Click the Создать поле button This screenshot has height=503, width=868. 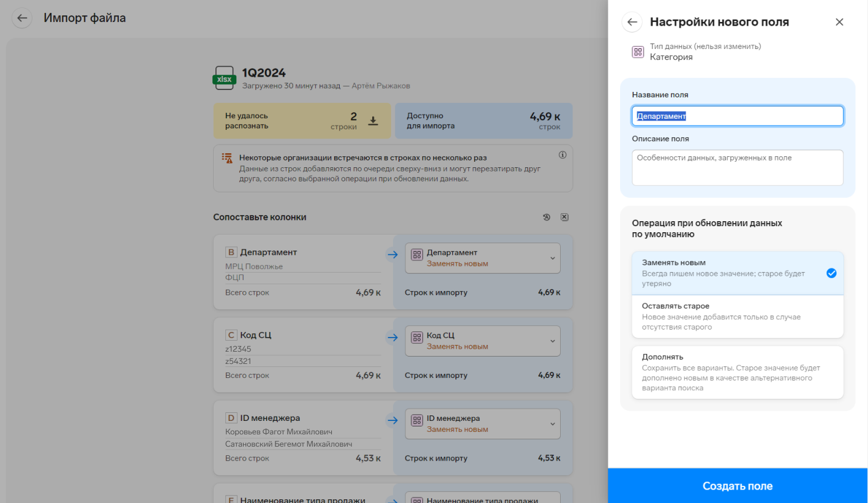[x=738, y=486]
